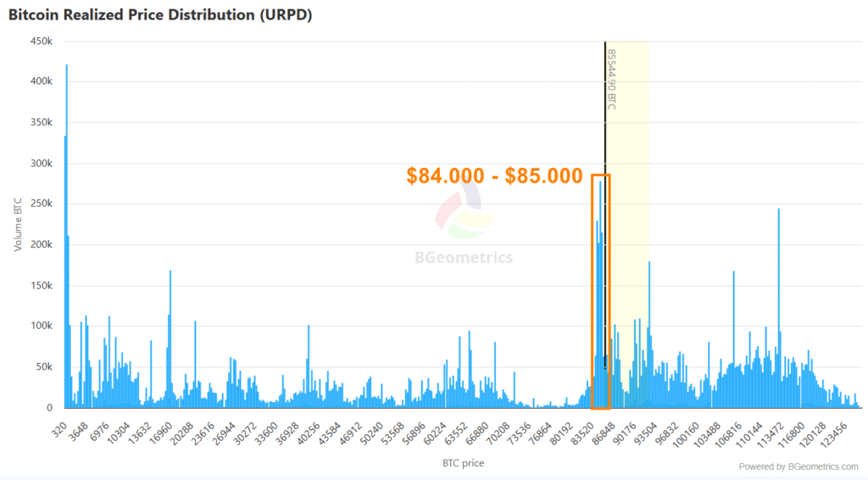Click the rotated 85544.90 BTC marker label

coord(611,79)
